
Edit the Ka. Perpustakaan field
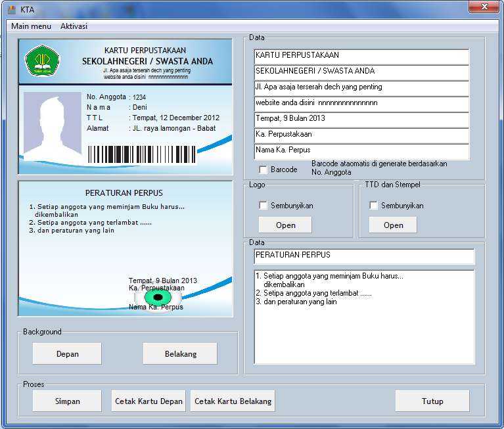pos(361,135)
